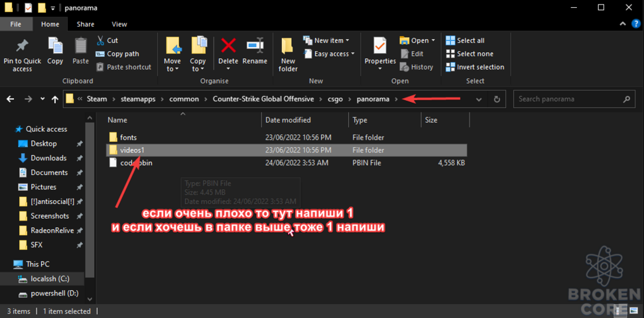Click the Rename icon
The image size is (644, 318).
255,45
